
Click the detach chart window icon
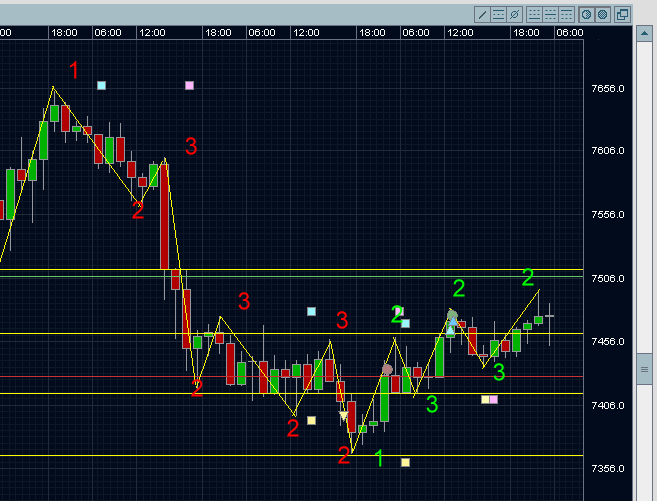(622, 14)
